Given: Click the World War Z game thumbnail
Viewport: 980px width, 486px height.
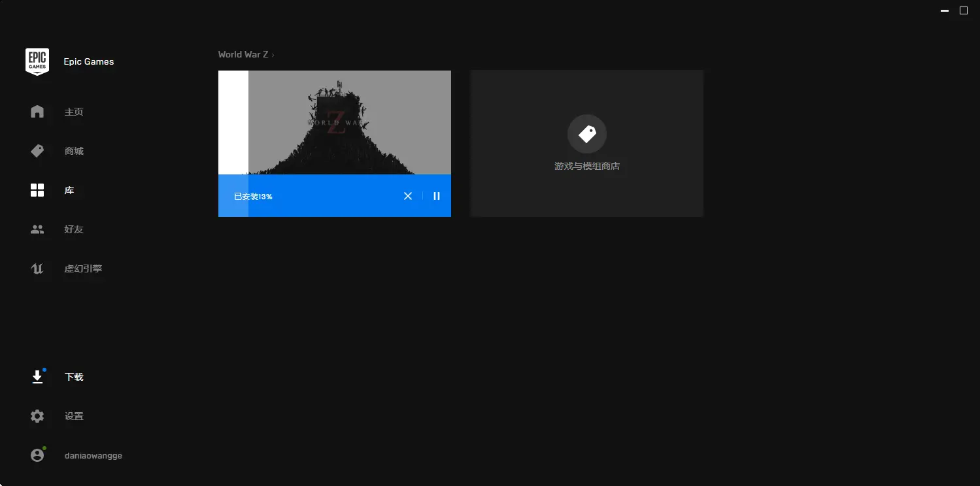Looking at the screenshot, I should (335, 122).
